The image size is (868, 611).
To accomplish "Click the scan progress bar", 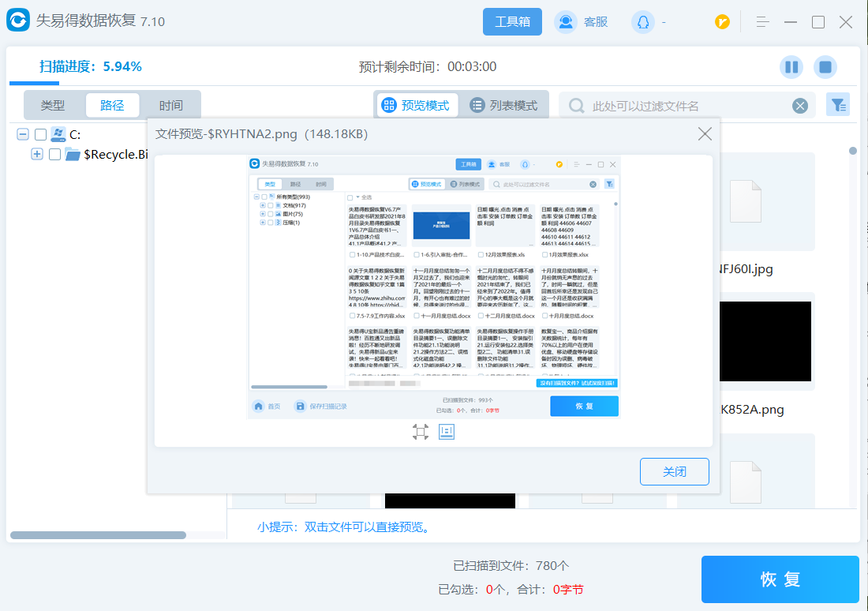I will click(34, 84).
